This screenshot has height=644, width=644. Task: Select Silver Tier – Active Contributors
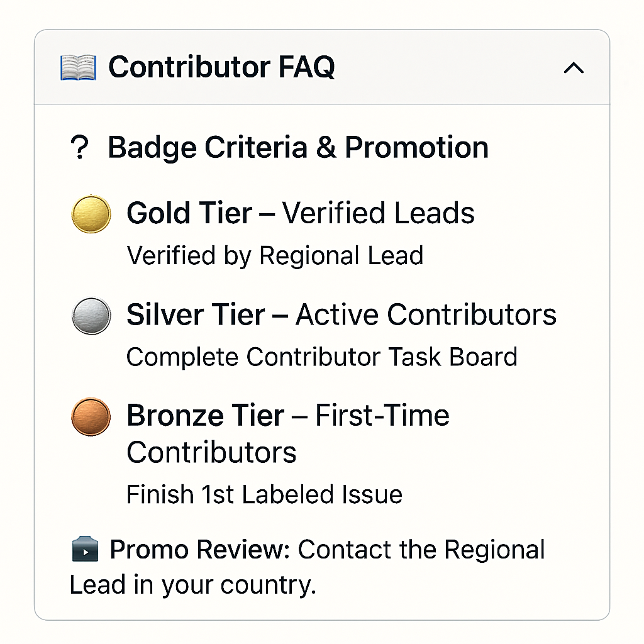pos(341,315)
